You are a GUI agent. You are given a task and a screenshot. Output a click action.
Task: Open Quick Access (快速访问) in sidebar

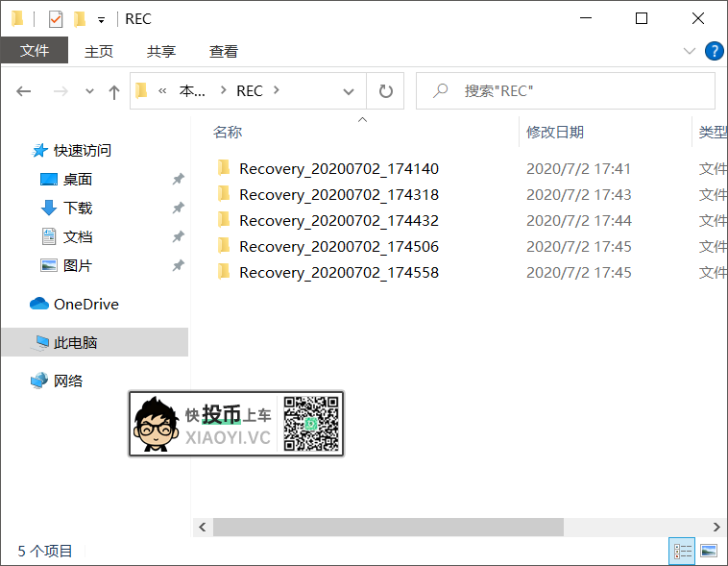click(x=83, y=151)
